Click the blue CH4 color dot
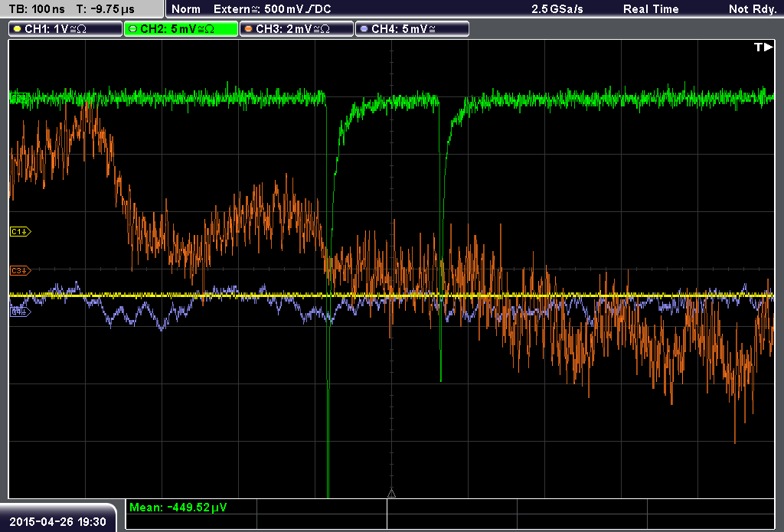 pyautogui.click(x=364, y=29)
